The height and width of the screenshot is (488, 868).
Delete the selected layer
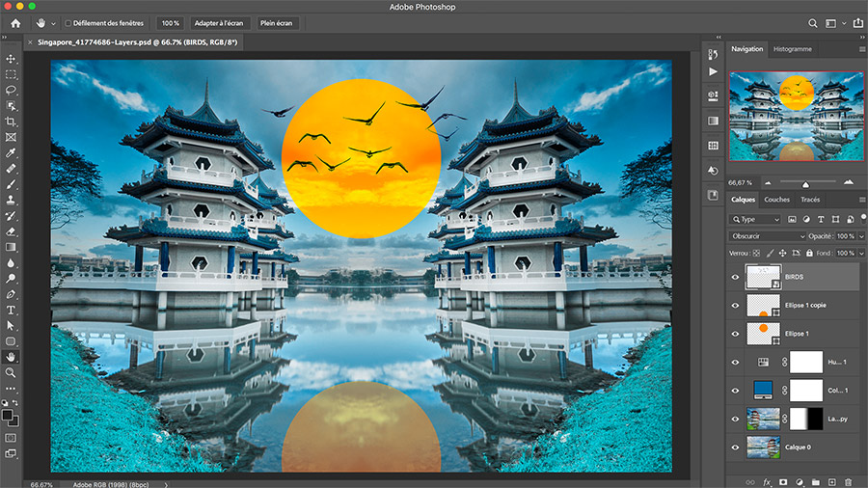(x=848, y=482)
